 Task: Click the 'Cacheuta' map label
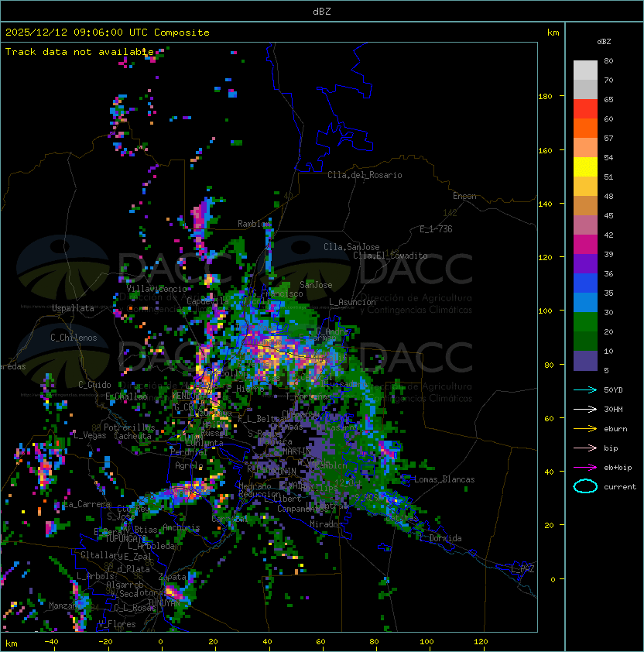pos(132,436)
